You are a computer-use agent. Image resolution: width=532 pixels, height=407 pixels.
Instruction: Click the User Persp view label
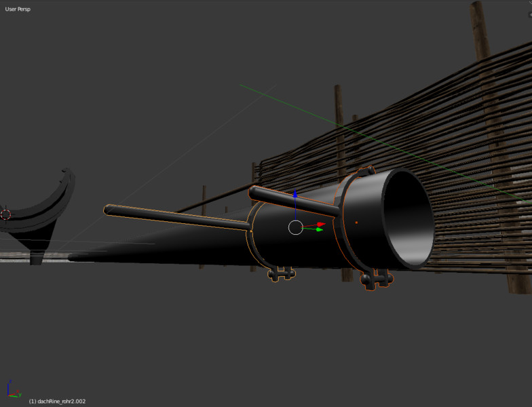(18, 9)
